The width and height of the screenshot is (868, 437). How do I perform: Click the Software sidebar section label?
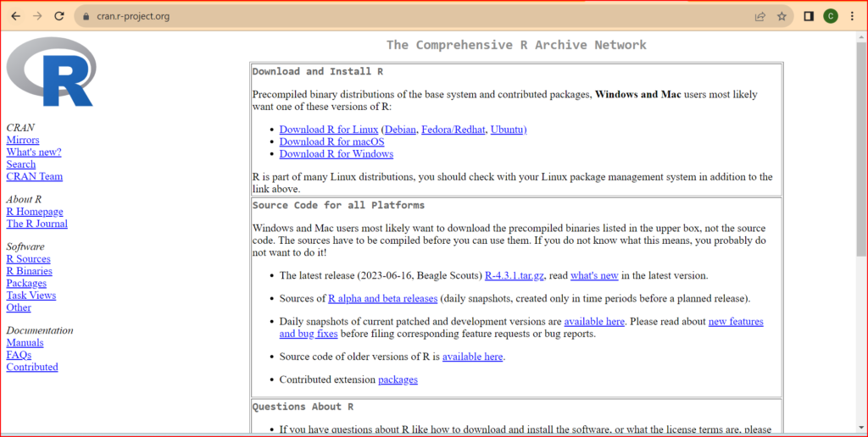click(25, 246)
